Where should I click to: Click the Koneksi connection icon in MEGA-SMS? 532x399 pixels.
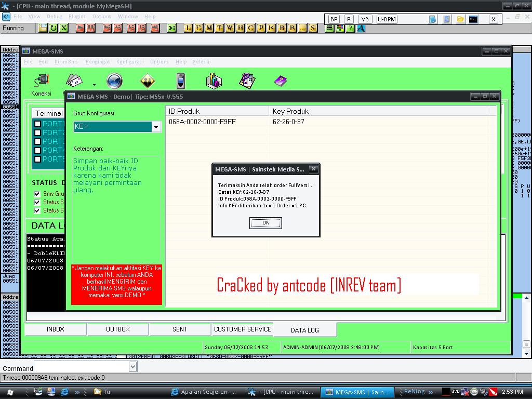pos(42,85)
